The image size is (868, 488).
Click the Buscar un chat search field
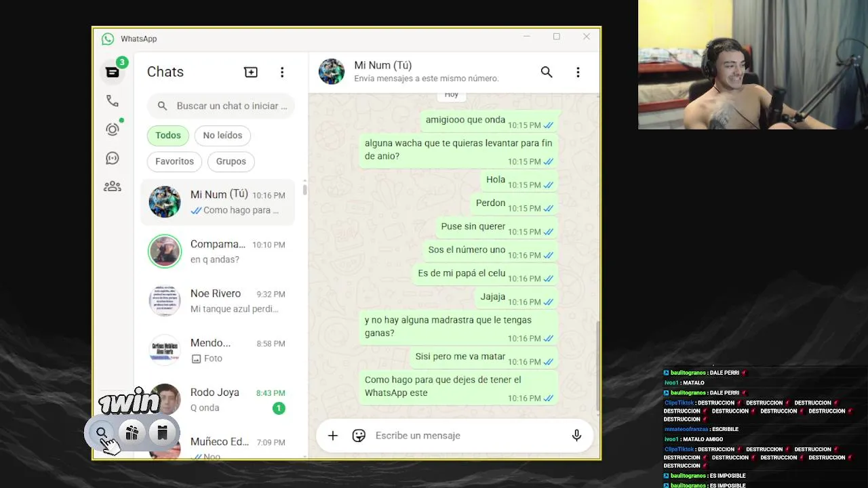click(221, 106)
